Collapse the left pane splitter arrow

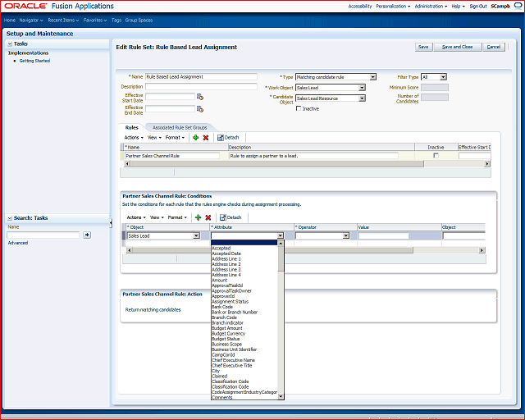111,223
